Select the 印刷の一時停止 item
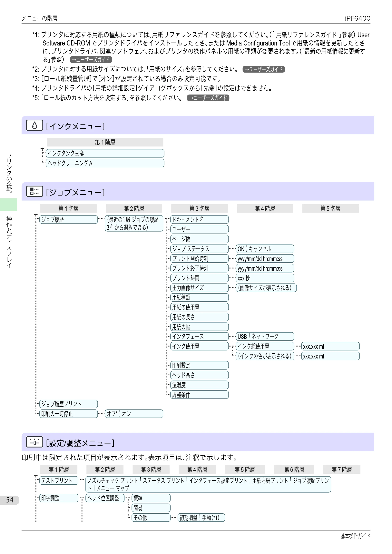Viewport: 392px width, 554px height. click(x=69, y=414)
